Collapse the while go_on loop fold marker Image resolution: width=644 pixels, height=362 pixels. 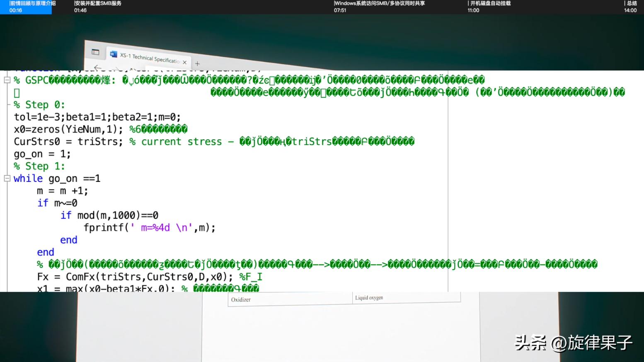[7, 179]
